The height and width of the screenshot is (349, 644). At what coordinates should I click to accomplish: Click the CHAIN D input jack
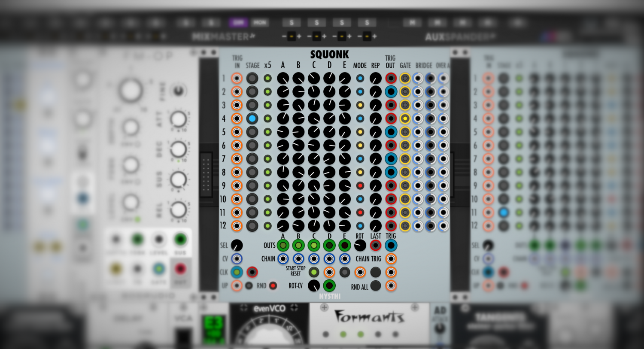329,259
